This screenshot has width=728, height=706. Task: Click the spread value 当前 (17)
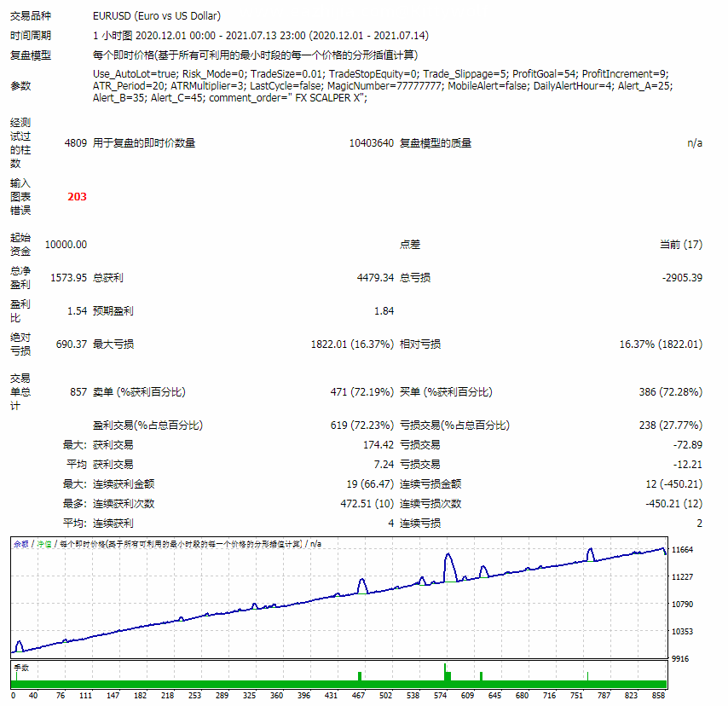[680, 245]
